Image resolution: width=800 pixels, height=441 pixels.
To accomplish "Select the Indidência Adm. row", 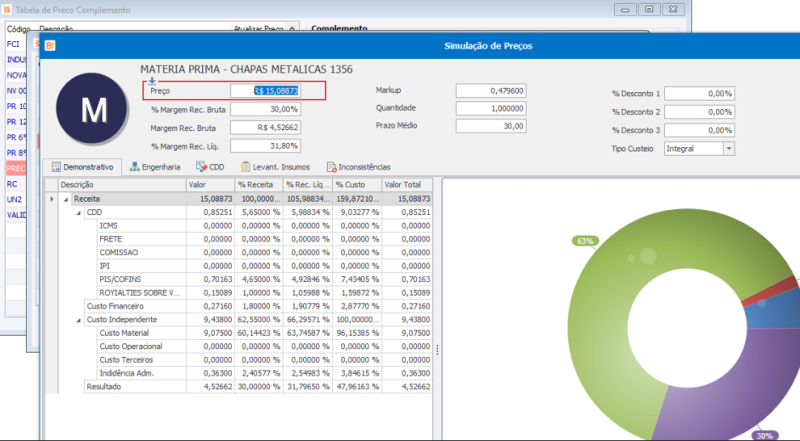I will pyautogui.click(x=264, y=373).
